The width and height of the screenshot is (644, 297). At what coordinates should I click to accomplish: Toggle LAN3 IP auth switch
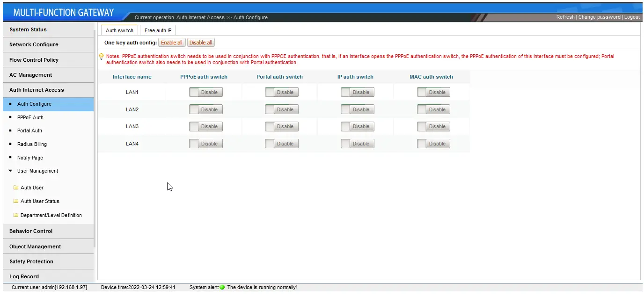[x=358, y=126]
